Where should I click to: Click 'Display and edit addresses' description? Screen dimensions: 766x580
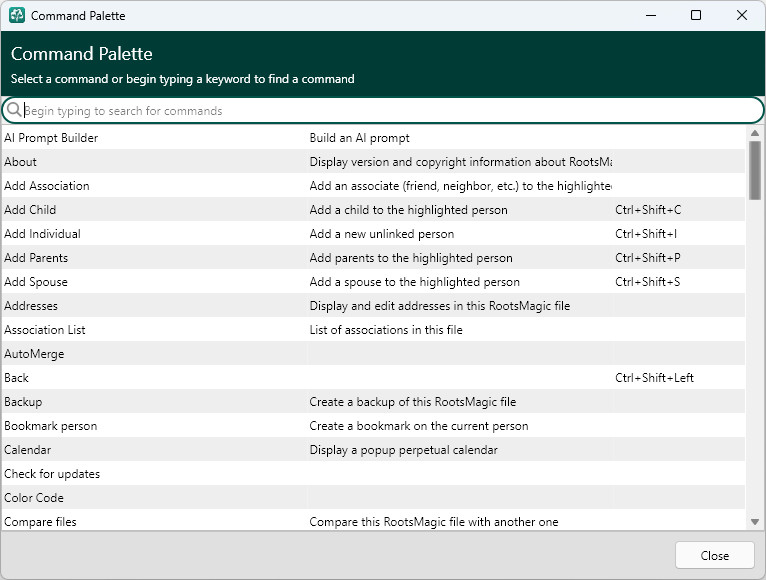[x=440, y=305]
